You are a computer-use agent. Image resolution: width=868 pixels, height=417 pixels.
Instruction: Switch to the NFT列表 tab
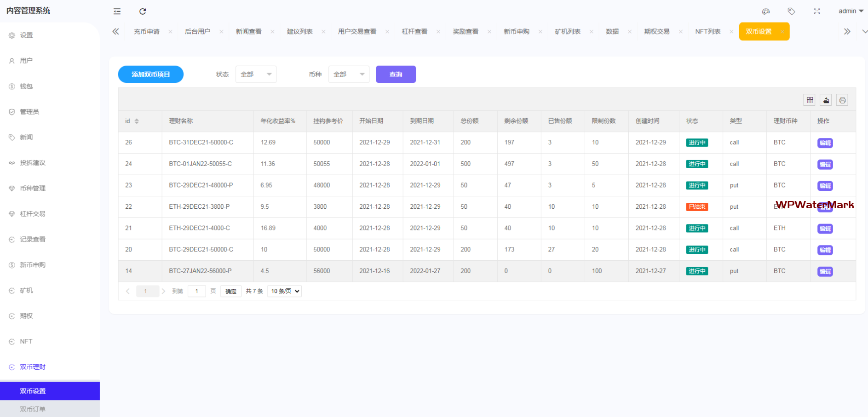click(707, 32)
